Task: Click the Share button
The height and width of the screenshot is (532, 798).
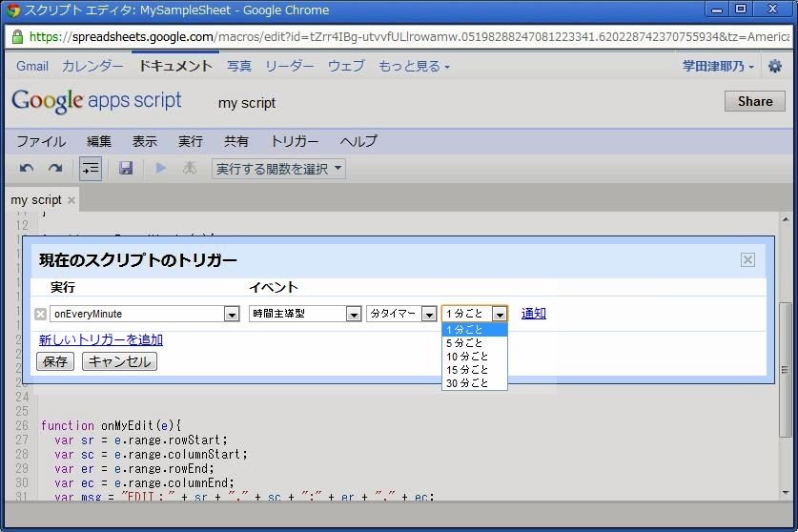Action: [754, 102]
